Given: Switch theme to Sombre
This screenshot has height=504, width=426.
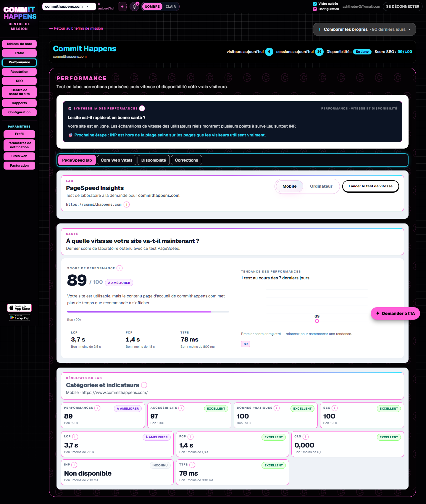Looking at the screenshot, I should (152, 7).
